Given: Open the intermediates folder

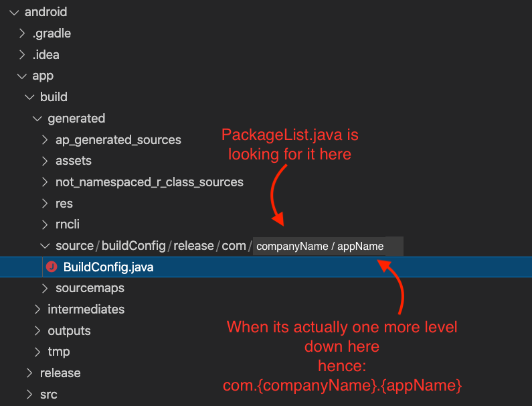Looking at the screenshot, I should pyautogui.click(x=86, y=310).
